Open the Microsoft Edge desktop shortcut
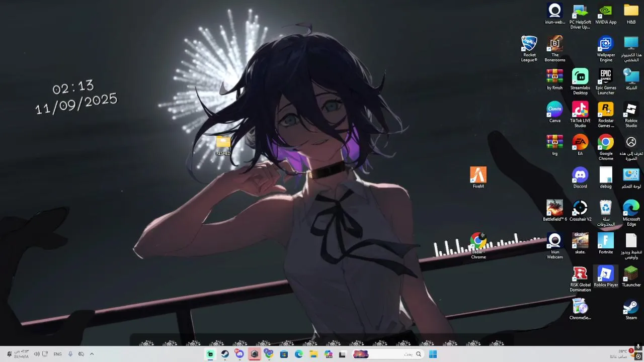The width and height of the screenshot is (644, 362). click(x=631, y=214)
